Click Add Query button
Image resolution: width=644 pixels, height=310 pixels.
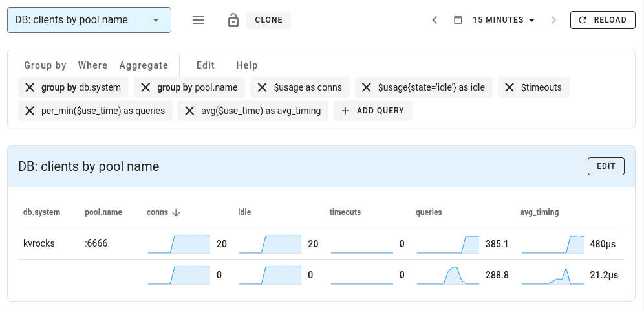[373, 111]
